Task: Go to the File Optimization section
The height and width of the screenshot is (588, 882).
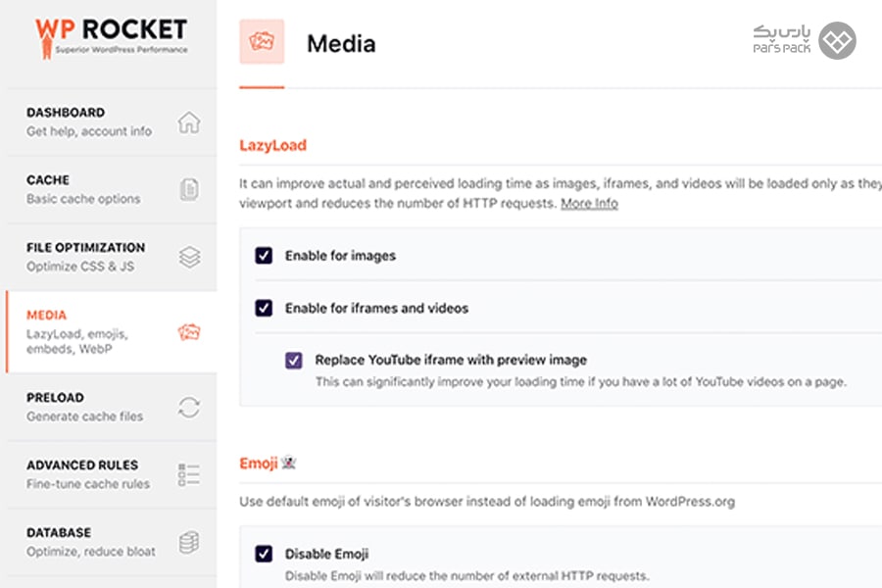Action: (112, 257)
